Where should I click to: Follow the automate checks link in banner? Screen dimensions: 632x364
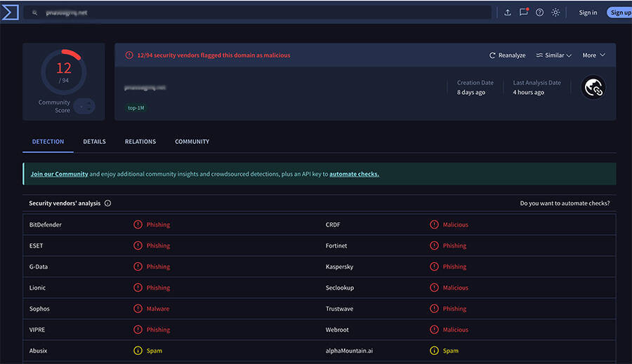[354, 174]
